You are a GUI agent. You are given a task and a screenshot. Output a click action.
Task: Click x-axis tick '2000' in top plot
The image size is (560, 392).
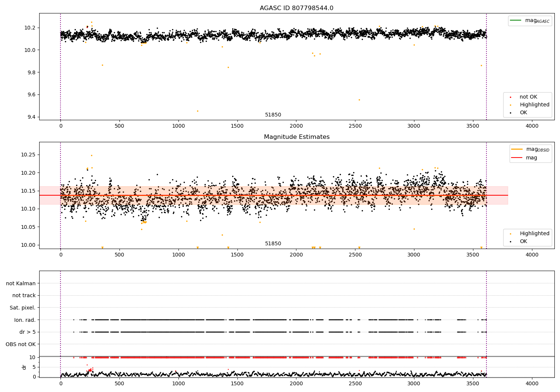[296, 126]
